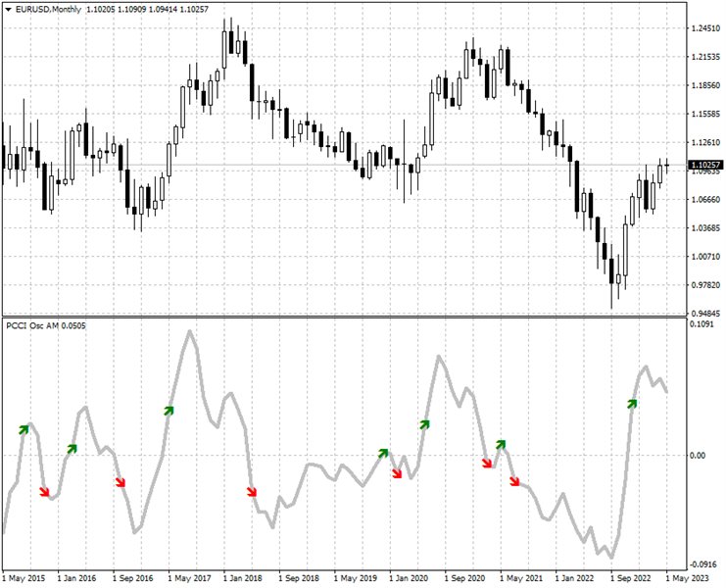
Task: Select the green buy arrow just before Jan 2020
Action: 383,454
